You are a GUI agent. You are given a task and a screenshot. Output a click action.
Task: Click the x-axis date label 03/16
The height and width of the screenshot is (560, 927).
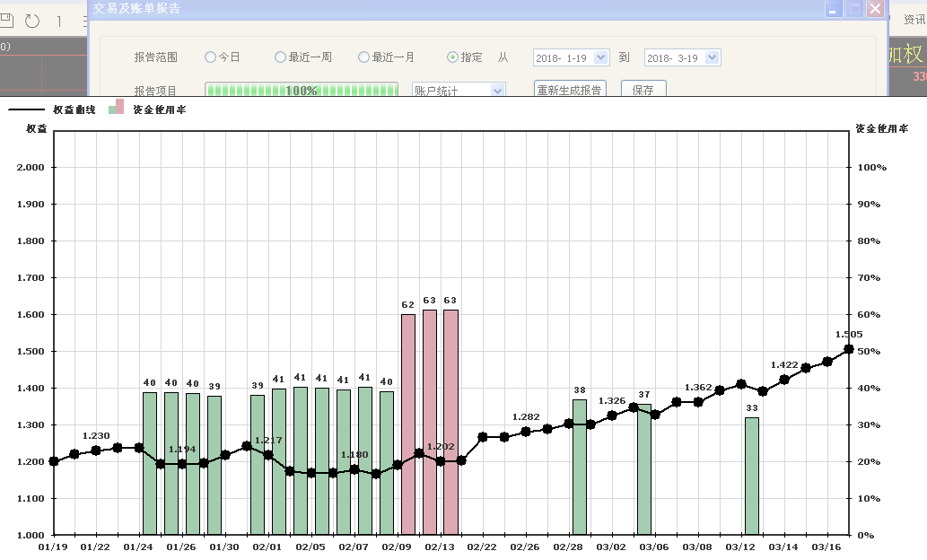826,547
